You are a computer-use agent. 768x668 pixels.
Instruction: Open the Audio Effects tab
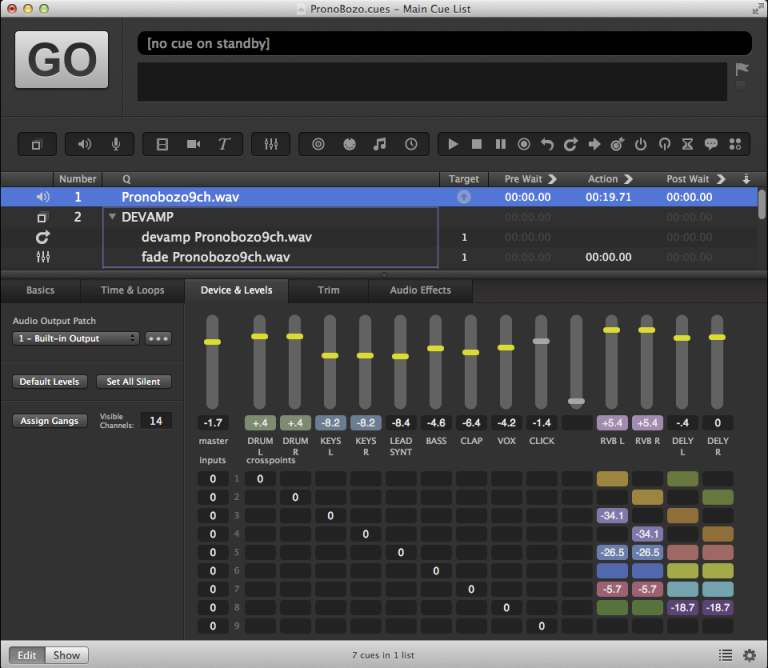tap(420, 290)
